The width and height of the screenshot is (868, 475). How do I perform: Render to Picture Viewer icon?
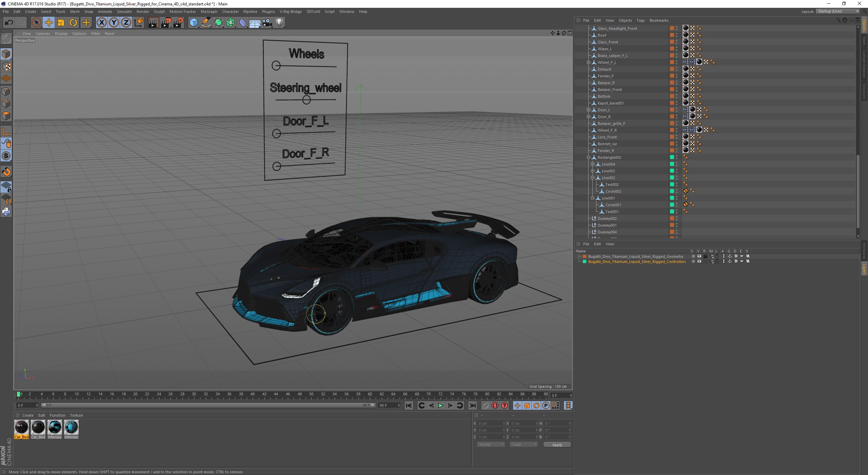click(x=166, y=23)
